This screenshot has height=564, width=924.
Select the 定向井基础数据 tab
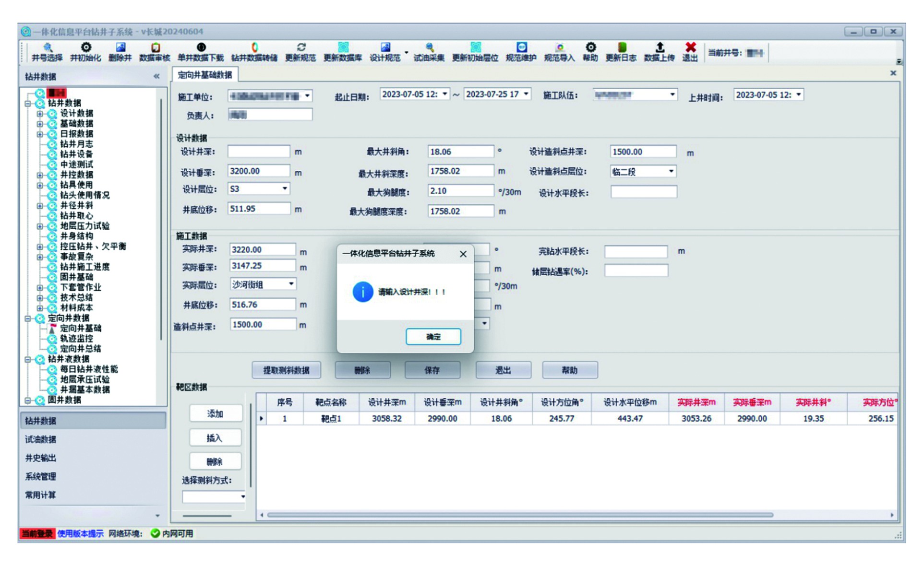[205, 75]
